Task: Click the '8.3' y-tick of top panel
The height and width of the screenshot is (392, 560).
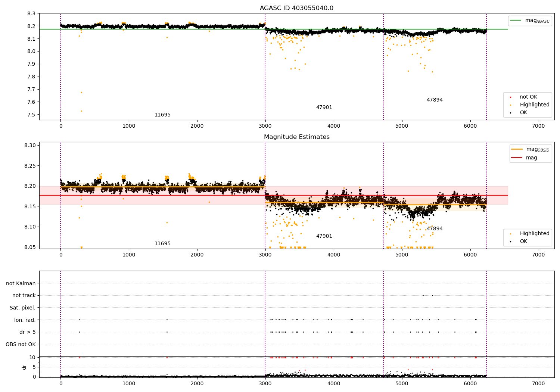Action: [x=31, y=14]
